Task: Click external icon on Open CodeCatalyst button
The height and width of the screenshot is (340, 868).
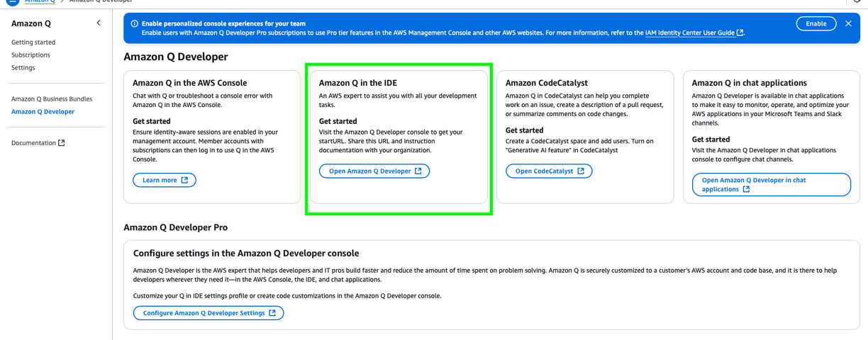Action: point(581,171)
